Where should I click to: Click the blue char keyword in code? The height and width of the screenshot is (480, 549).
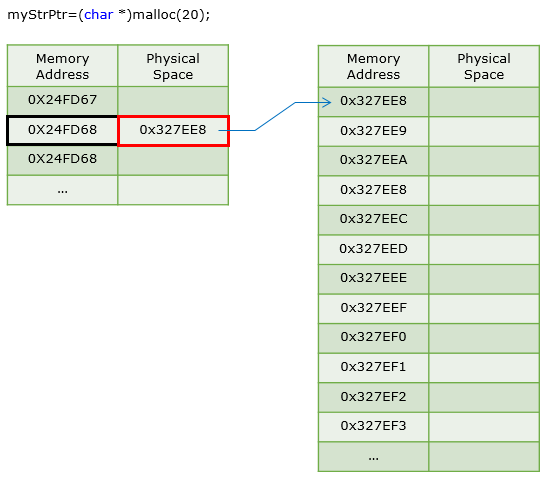99,15
